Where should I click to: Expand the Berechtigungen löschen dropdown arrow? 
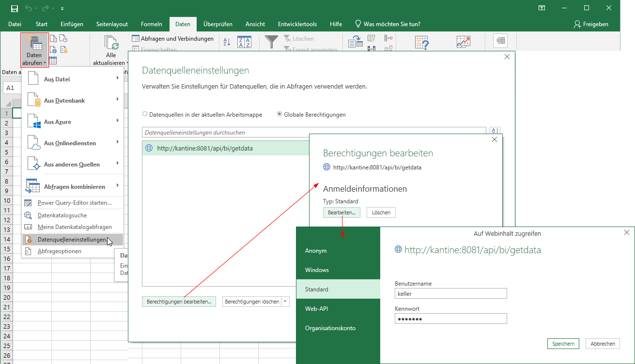[285, 302]
